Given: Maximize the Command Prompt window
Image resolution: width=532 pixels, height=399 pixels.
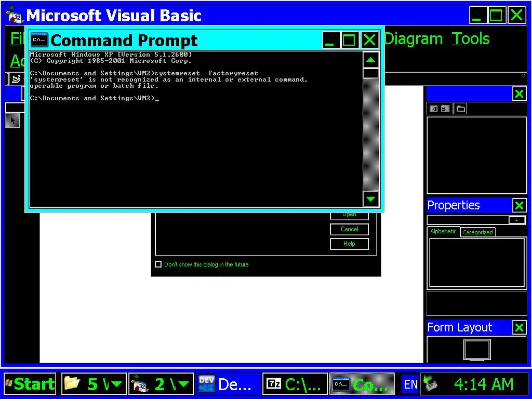Looking at the screenshot, I should (x=349, y=40).
